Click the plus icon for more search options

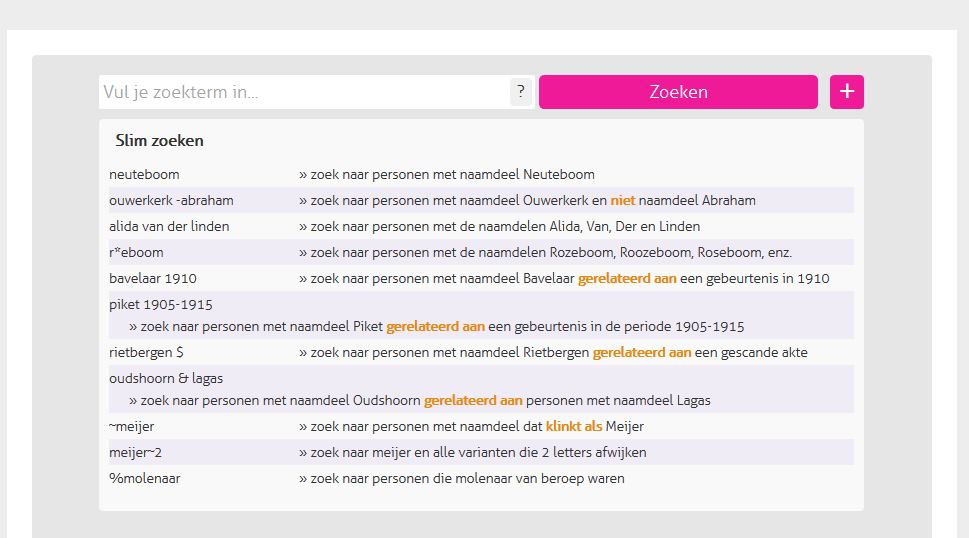click(x=846, y=92)
